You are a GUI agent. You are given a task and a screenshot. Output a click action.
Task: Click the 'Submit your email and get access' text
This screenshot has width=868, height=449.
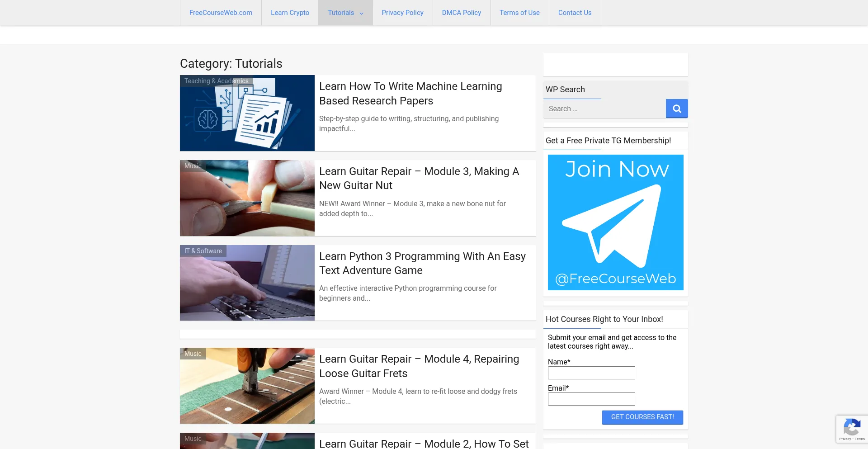pyautogui.click(x=612, y=342)
